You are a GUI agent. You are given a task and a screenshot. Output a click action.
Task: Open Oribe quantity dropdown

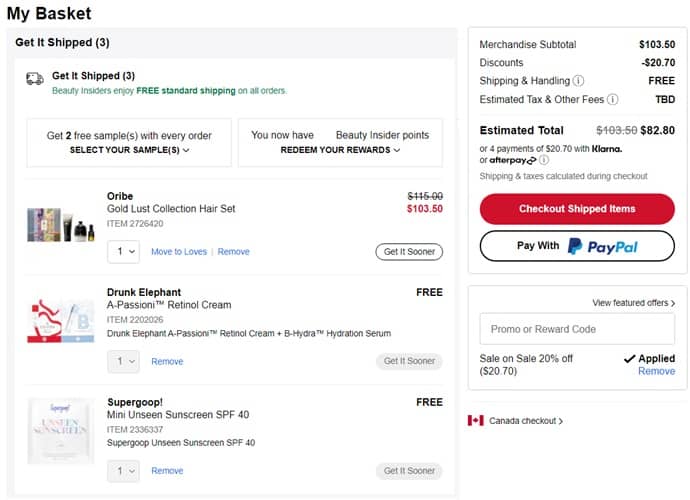tap(123, 252)
